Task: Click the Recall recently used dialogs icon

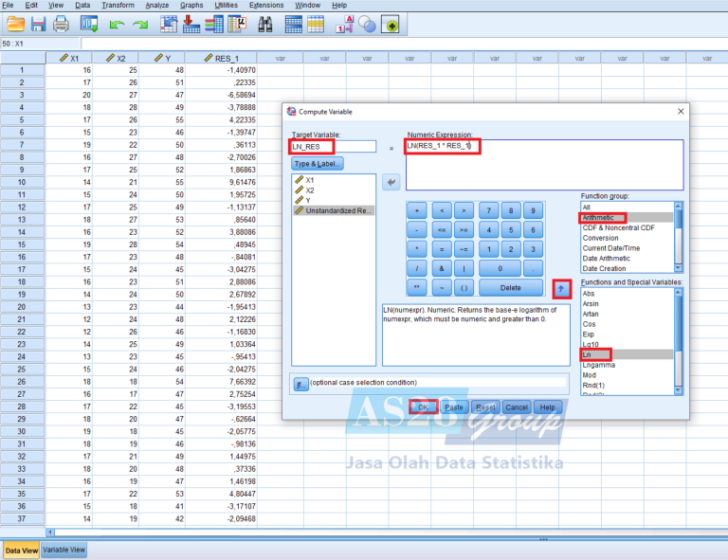Action: (86, 24)
